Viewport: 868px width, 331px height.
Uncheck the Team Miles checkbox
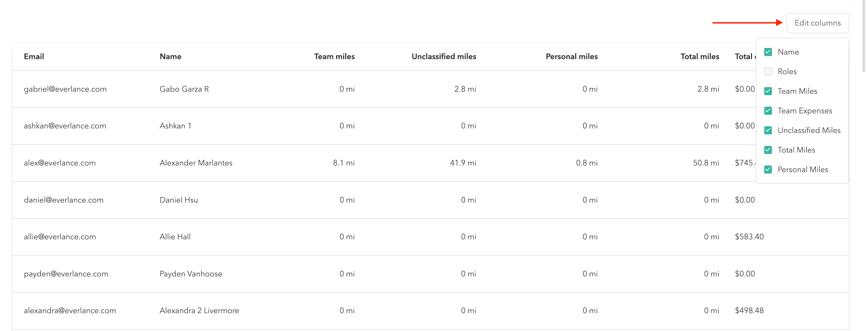[x=768, y=91]
